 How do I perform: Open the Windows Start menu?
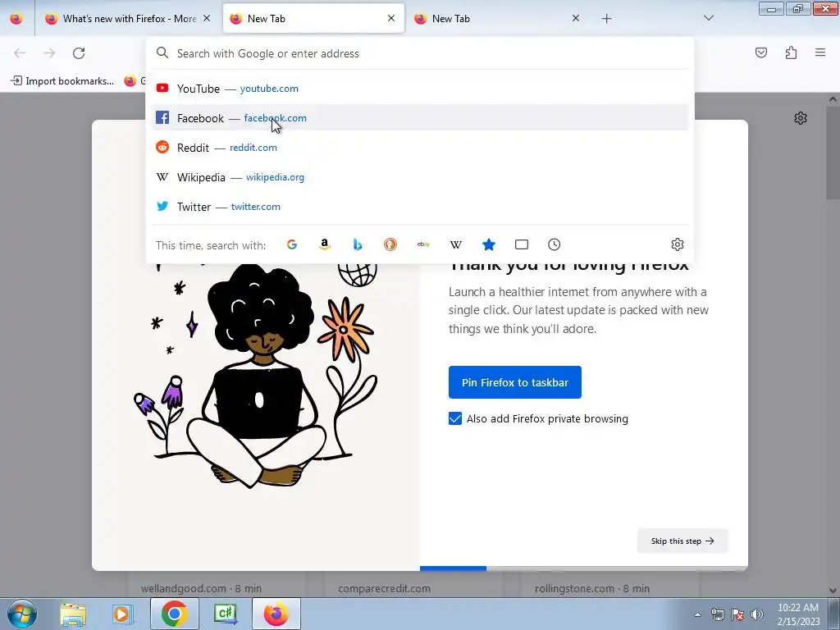(x=22, y=614)
